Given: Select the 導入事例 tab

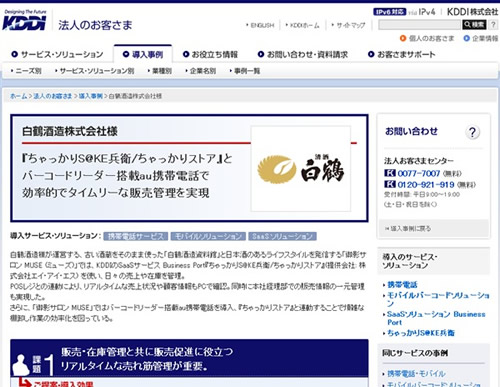Looking at the screenshot, I should [143, 54].
